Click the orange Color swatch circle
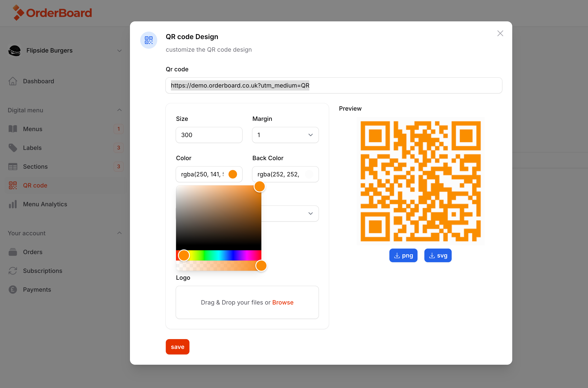The image size is (588, 388). (x=233, y=174)
